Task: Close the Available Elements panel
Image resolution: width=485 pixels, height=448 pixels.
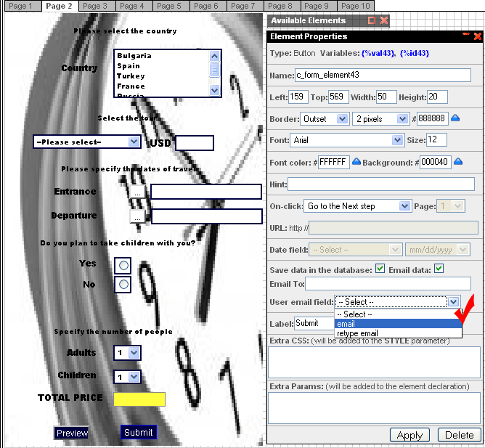Action: (x=384, y=20)
